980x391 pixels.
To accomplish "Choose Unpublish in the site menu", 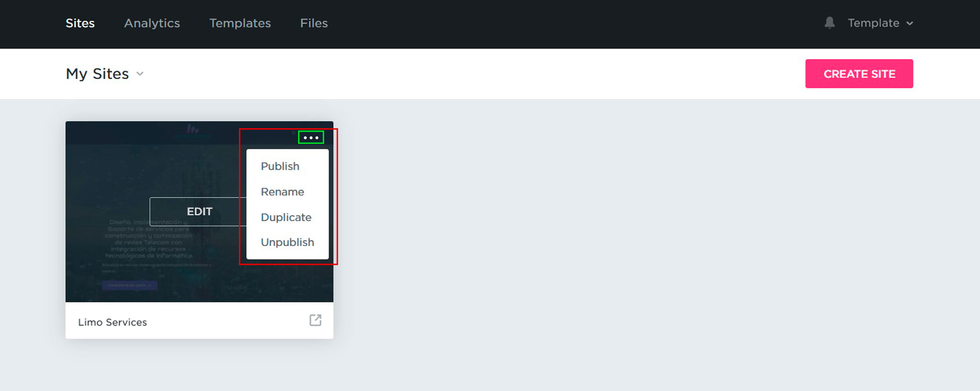I will (287, 242).
